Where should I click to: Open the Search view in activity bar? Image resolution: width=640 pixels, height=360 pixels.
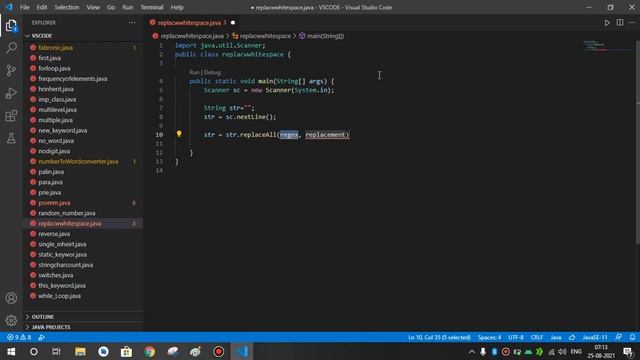tap(11, 48)
